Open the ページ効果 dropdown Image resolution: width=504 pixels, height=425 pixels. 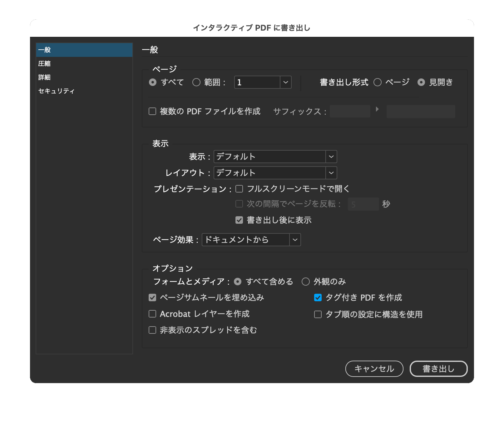pyautogui.click(x=251, y=240)
